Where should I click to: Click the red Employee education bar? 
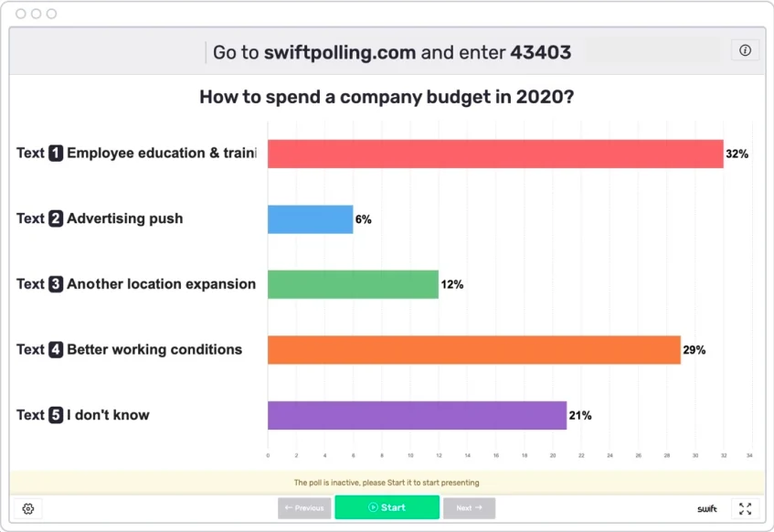point(494,154)
